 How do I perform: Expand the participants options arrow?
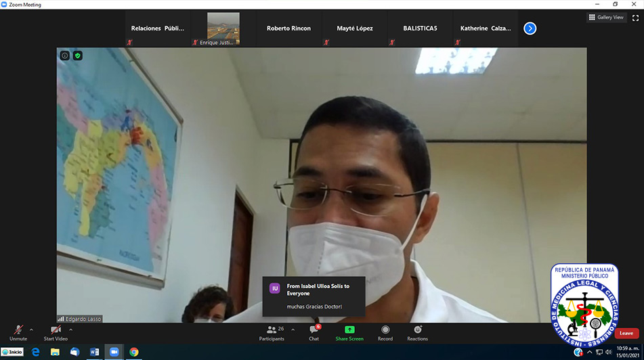click(293, 330)
